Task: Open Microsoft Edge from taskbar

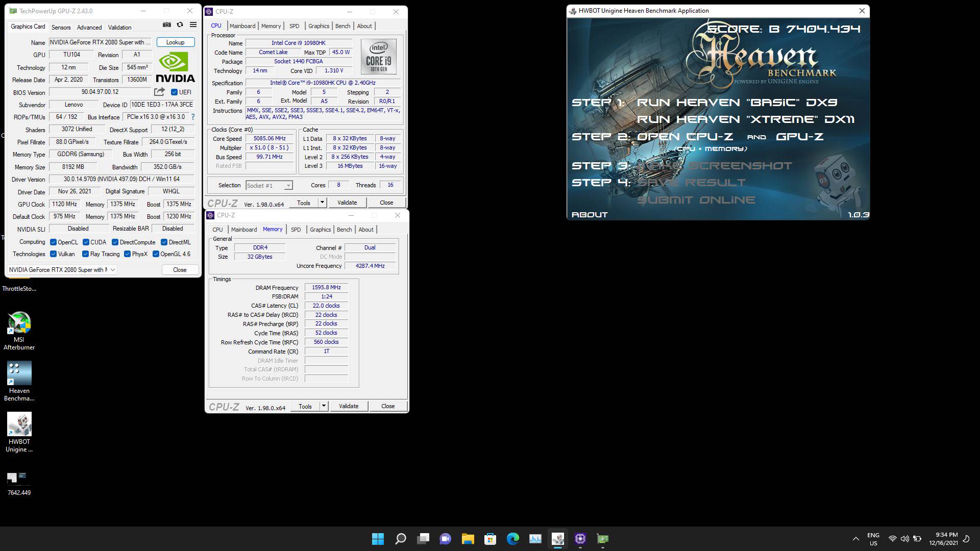Action: click(x=513, y=539)
